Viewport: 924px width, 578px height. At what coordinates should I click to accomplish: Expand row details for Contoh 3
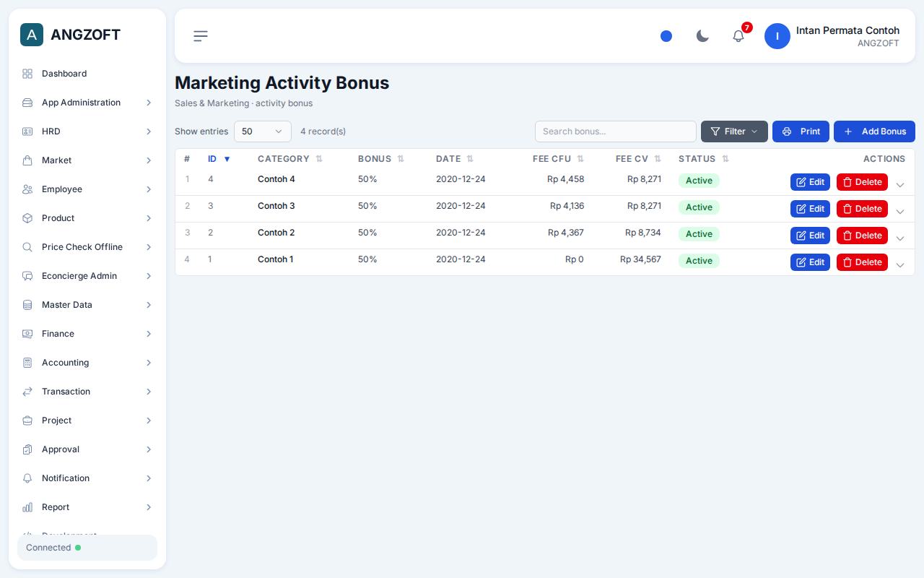[x=900, y=212]
